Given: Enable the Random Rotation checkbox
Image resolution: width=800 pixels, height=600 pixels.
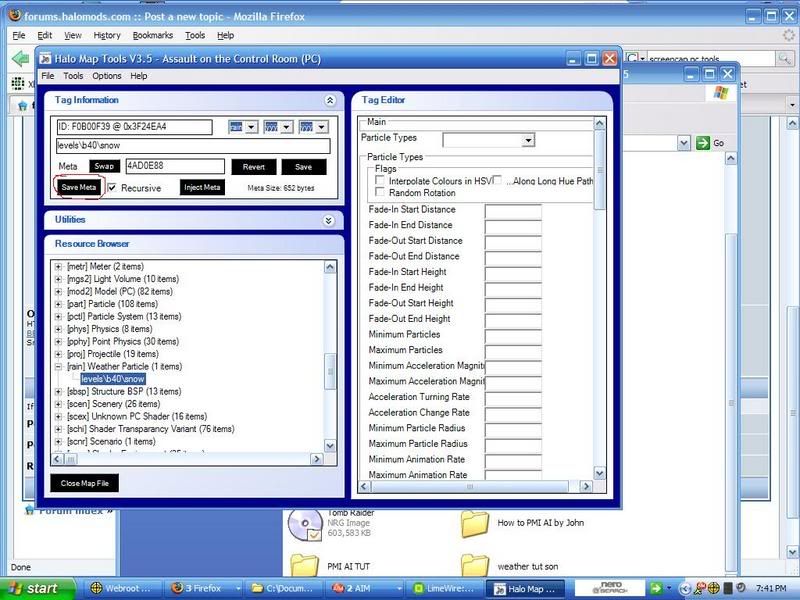Looking at the screenshot, I should pyautogui.click(x=380, y=192).
